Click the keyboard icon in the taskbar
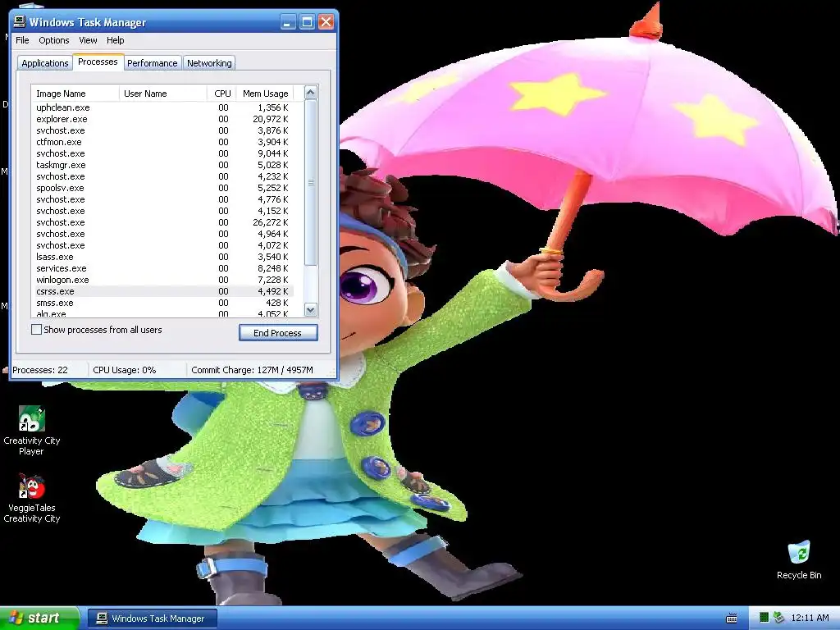 [x=731, y=619]
